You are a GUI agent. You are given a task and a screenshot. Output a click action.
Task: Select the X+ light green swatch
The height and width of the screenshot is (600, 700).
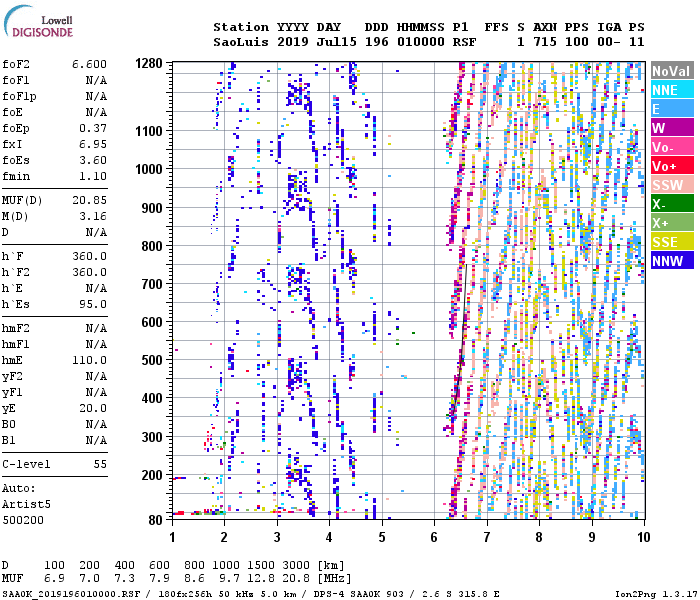tap(672, 223)
